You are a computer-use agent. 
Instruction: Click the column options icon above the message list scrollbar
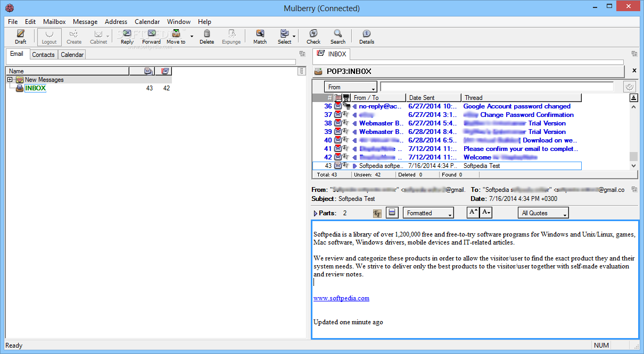click(x=633, y=98)
